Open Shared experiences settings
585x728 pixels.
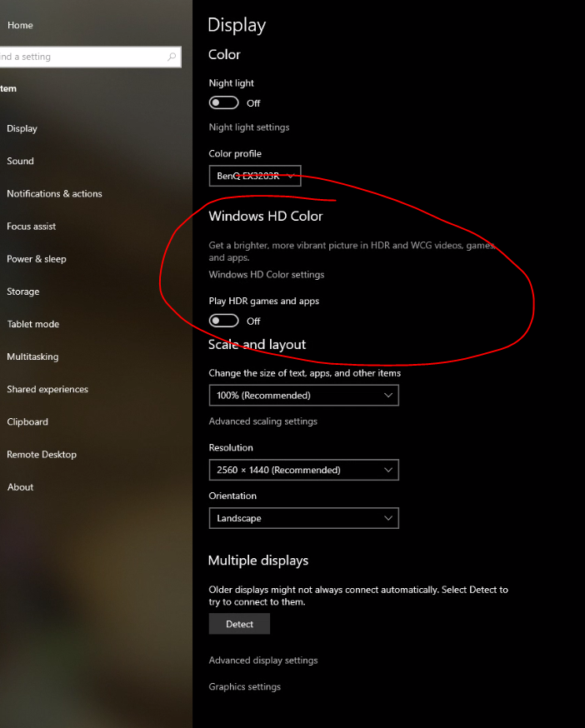coord(47,390)
